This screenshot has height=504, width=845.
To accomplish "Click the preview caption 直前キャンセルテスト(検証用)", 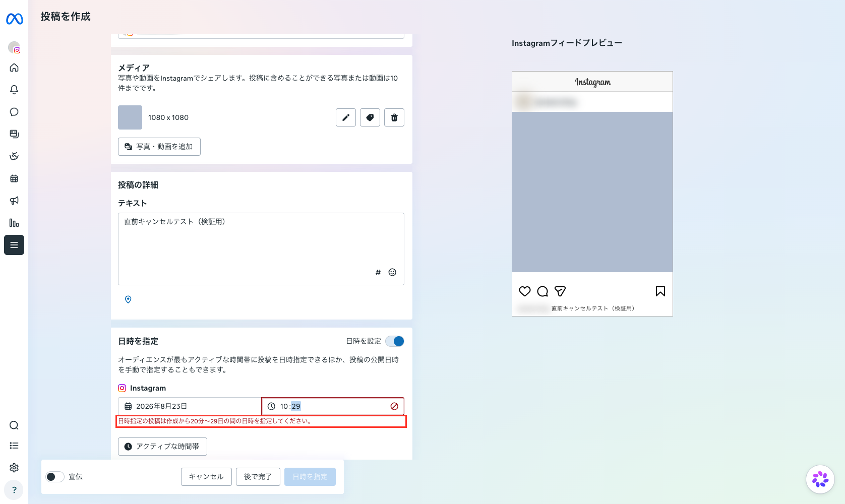I will click(x=593, y=308).
